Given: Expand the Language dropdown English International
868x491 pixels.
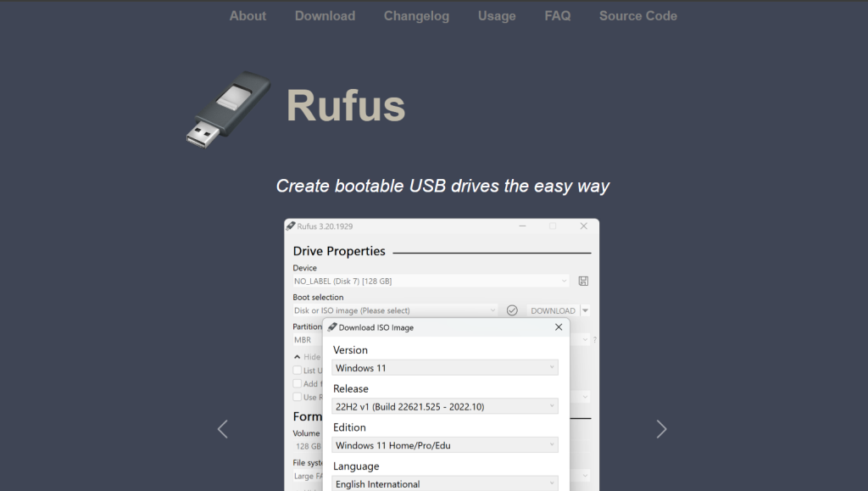Looking at the screenshot, I should [x=445, y=483].
